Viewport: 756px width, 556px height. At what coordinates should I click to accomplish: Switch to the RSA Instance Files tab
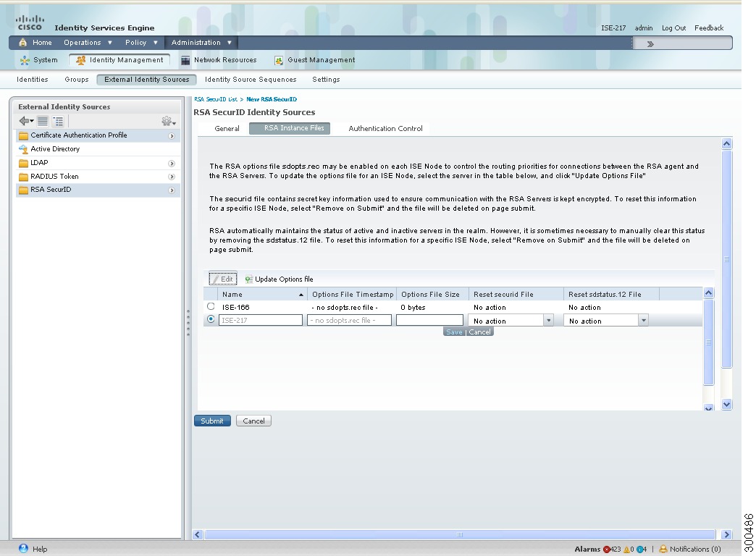pyautogui.click(x=290, y=128)
